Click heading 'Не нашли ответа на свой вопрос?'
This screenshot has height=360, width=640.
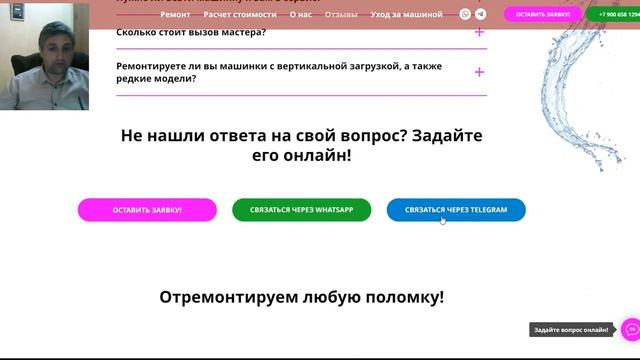click(x=264, y=136)
